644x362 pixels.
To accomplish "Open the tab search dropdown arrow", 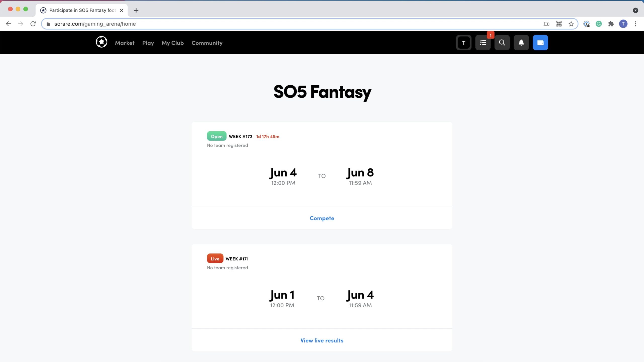I will coord(635,10).
